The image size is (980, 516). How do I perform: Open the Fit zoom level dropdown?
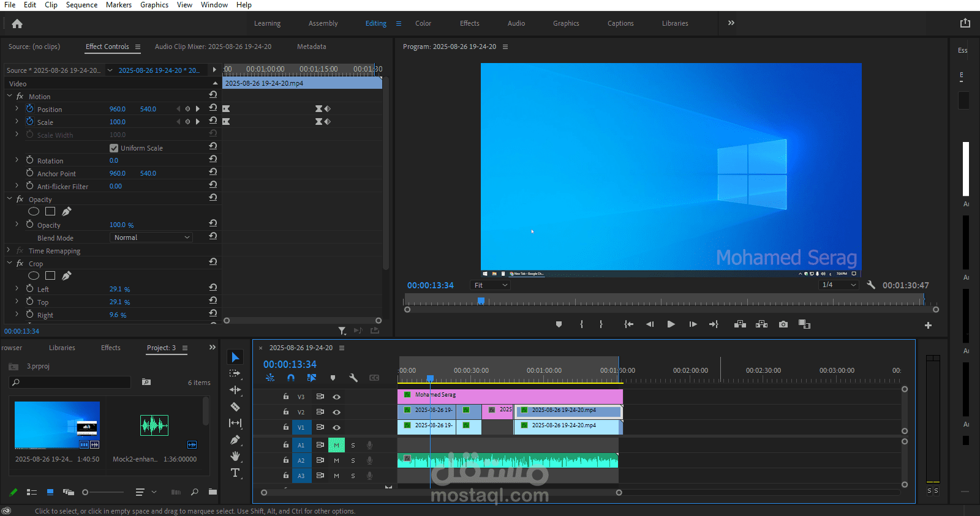click(x=490, y=285)
